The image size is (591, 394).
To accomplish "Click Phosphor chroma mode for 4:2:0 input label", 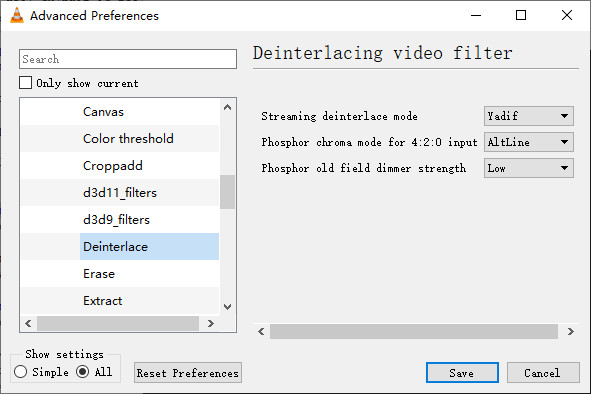I will point(369,142).
